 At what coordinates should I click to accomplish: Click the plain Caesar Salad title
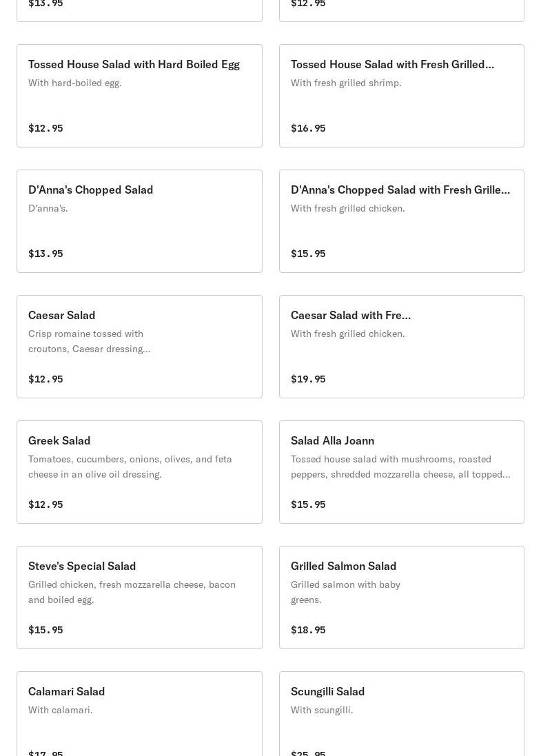[x=61, y=316]
